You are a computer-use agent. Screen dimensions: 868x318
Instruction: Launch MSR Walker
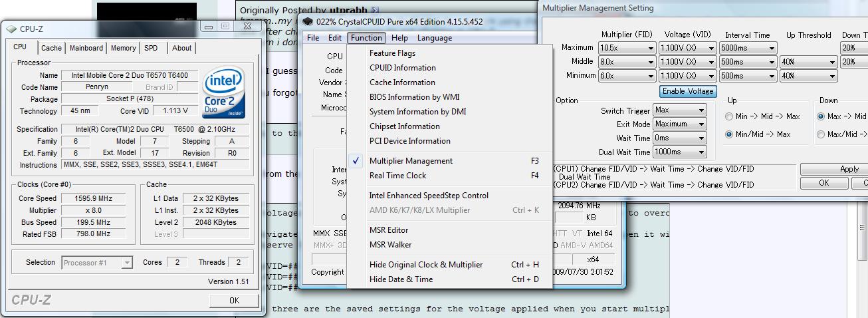pos(449,245)
